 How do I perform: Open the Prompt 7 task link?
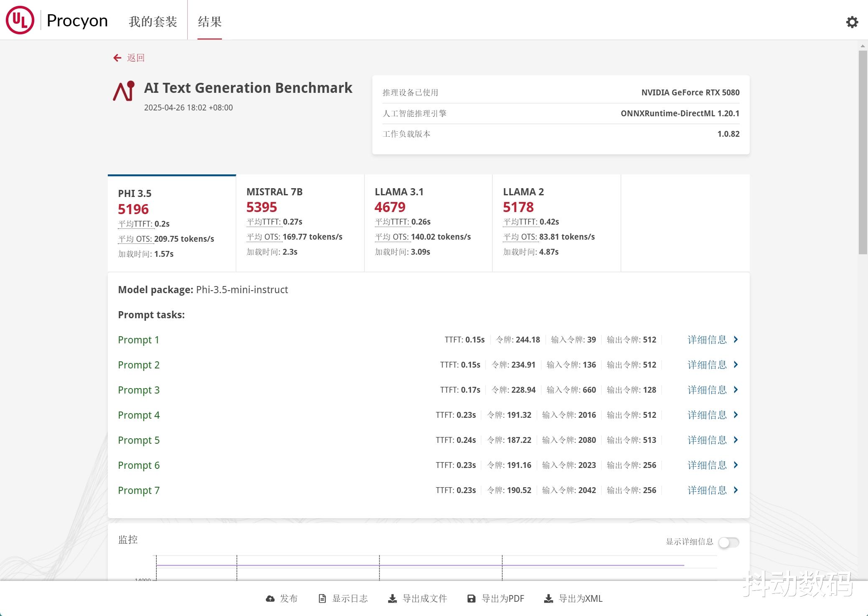(x=139, y=491)
